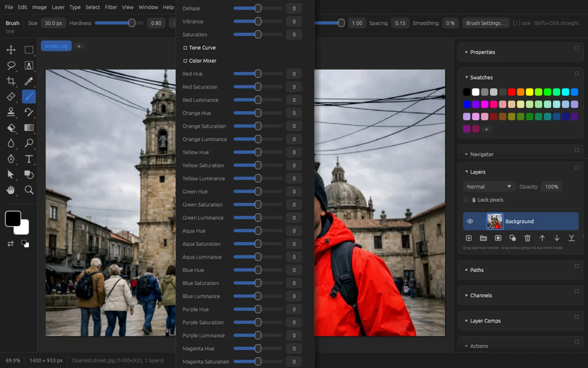Pick the red color swatch
This screenshot has width=588, height=368.
(512, 92)
